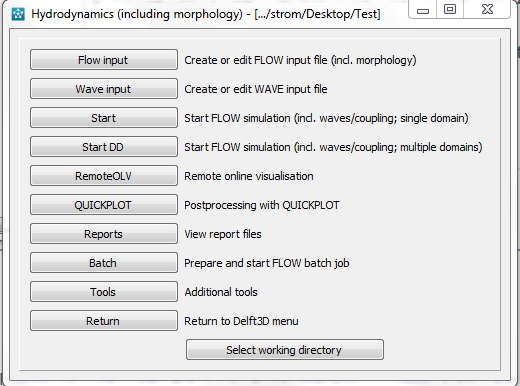
Task: Minimize the Hydrodynamics window
Action: (423, 10)
